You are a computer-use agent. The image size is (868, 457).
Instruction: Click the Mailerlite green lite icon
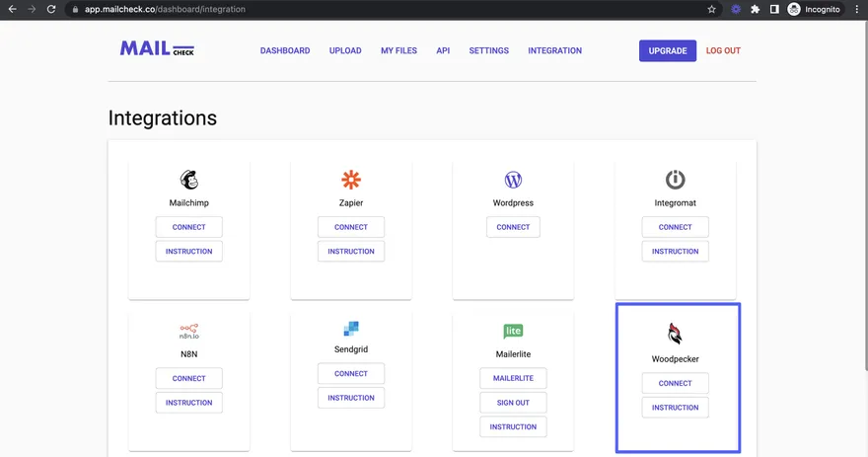coord(513,331)
